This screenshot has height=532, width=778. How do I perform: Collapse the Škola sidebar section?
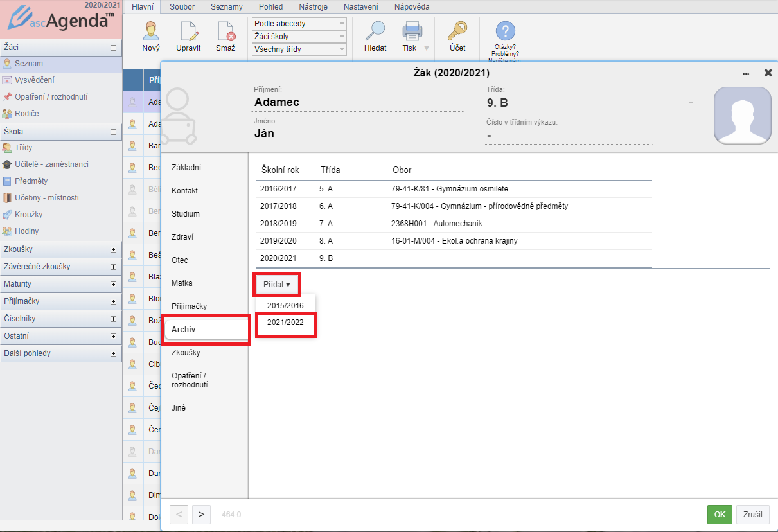coord(113,132)
